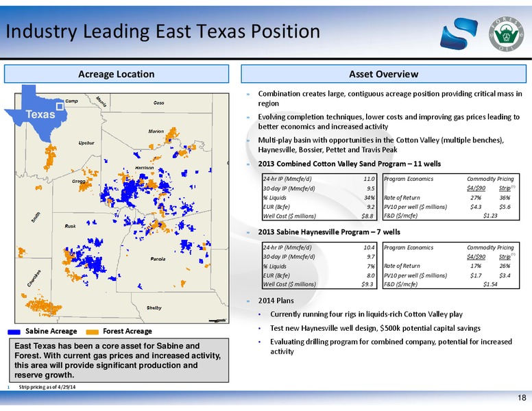Click the 'Cherokee' county label on map
The height and width of the screenshot is (411, 532).
34,278
